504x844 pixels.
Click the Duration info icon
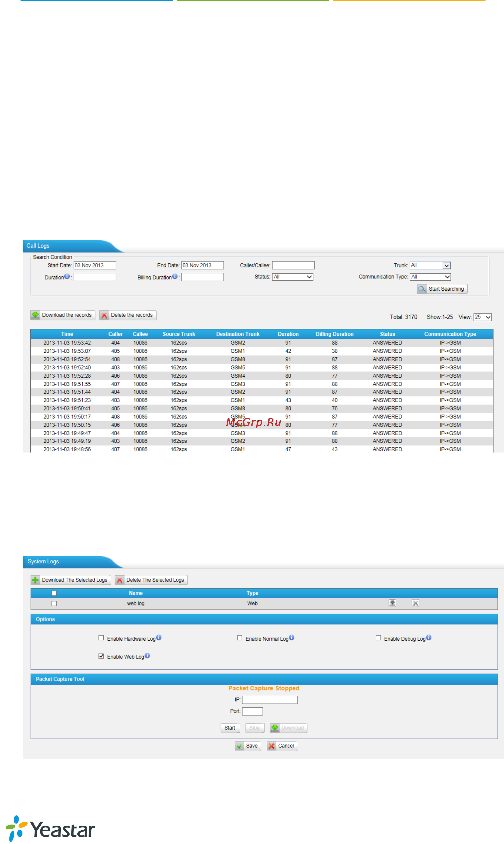tap(67, 277)
